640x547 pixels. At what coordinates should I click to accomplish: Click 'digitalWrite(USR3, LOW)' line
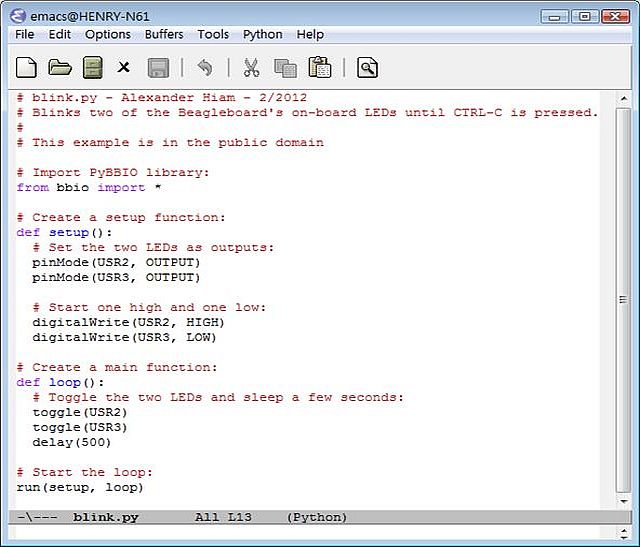[124, 337]
